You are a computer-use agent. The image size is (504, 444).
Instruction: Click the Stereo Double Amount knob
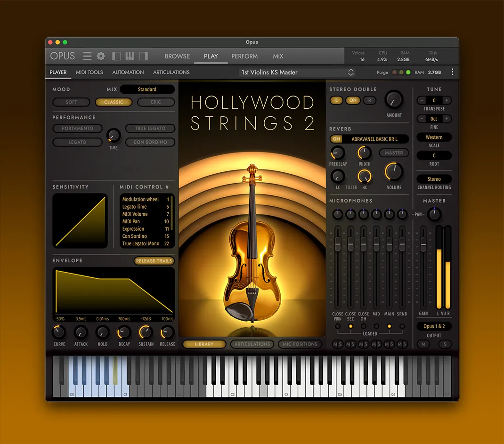coord(394,100)
